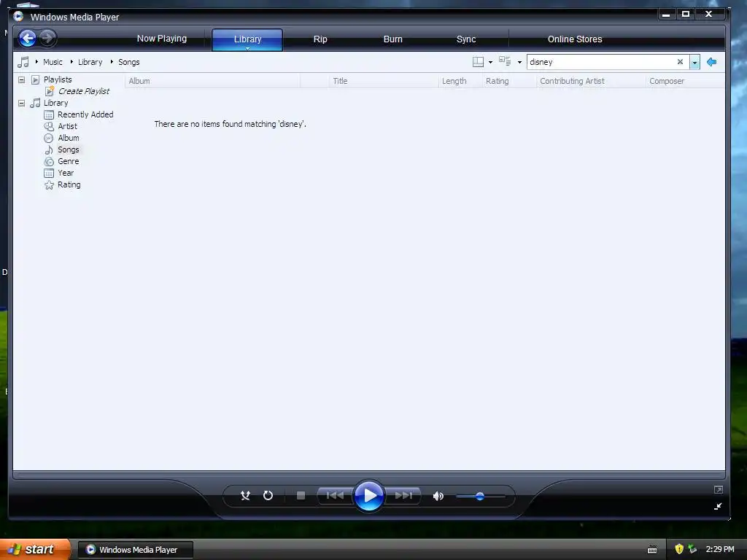Collapse the Library tree node

[21, 103]
